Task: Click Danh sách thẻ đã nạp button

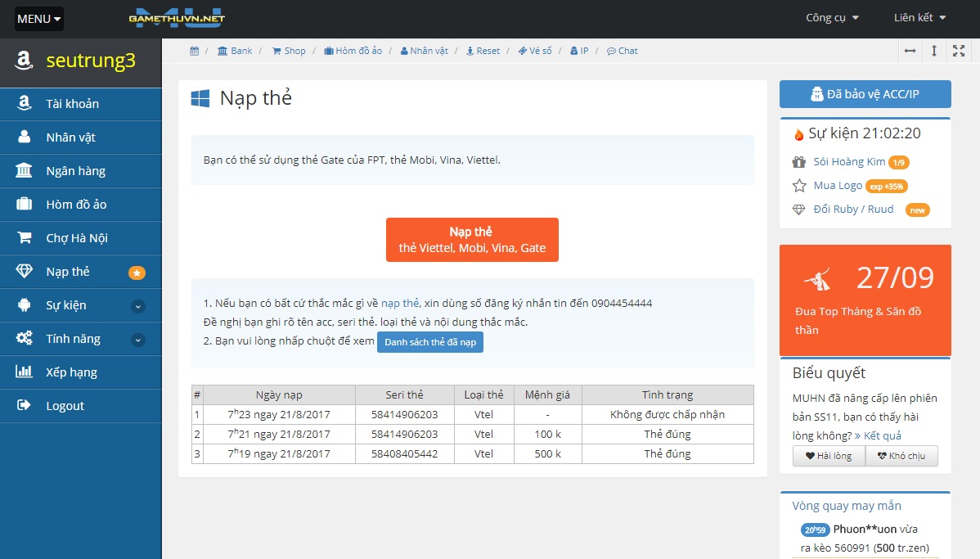Action: 429,342
